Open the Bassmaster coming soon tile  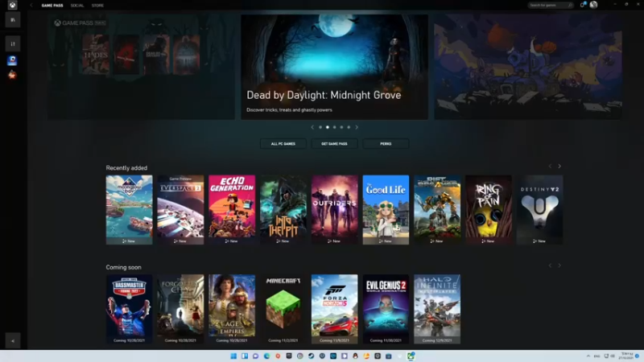(x=129, y=309)
